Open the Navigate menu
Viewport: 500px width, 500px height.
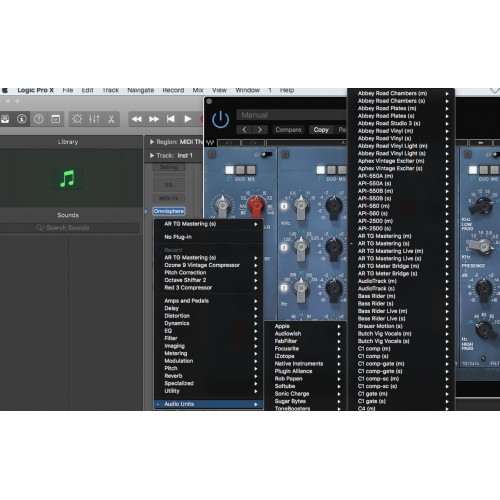(141, 90)
